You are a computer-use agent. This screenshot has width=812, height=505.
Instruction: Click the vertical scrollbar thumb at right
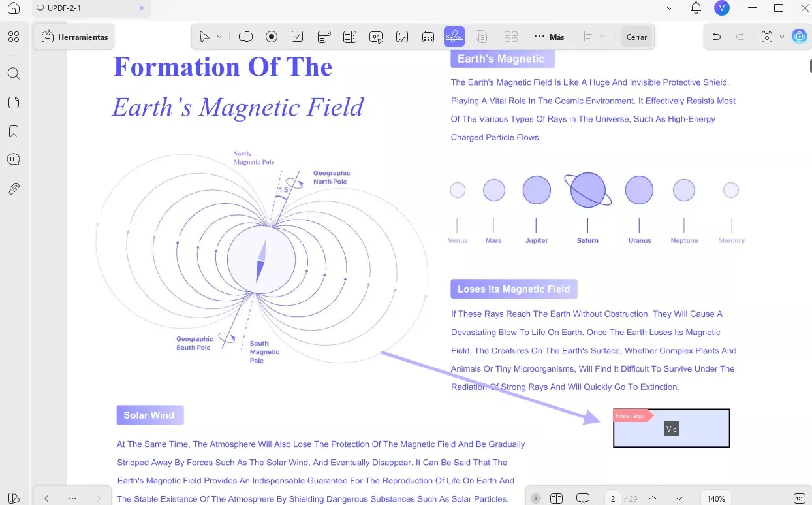pyautogui.click(x=810, y=66)
